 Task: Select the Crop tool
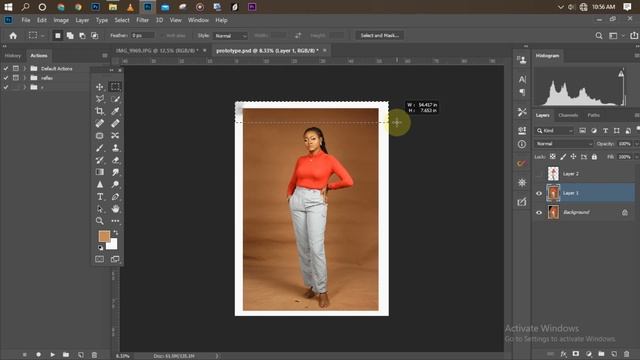[x=99, y=111]
